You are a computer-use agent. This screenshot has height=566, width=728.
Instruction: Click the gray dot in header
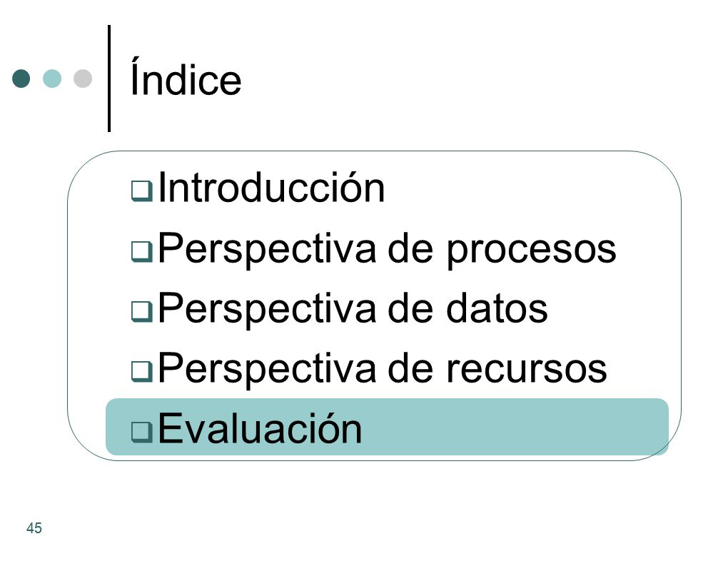click(x=83, y=79)
